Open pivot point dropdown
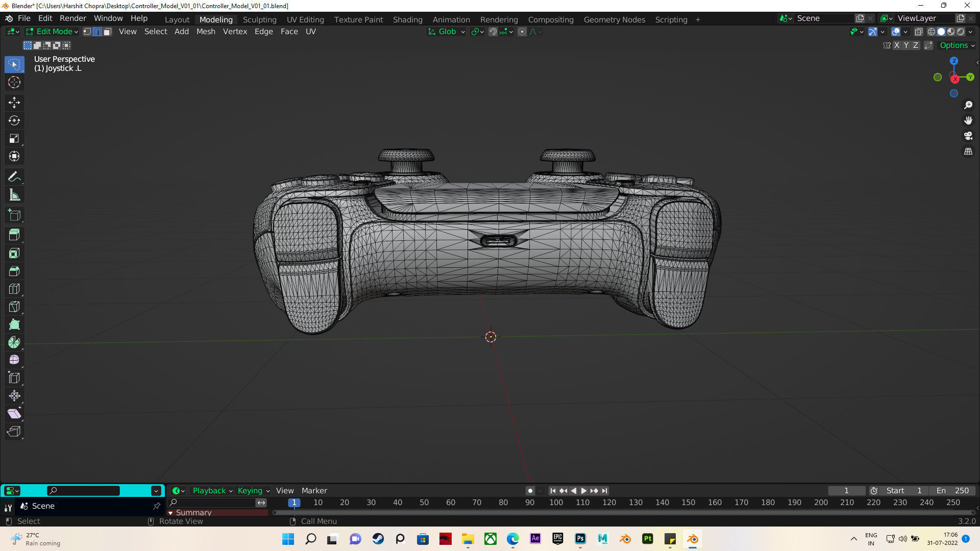Screen dimensions: 980x551 pyautogui.click(x=478, y=32)
